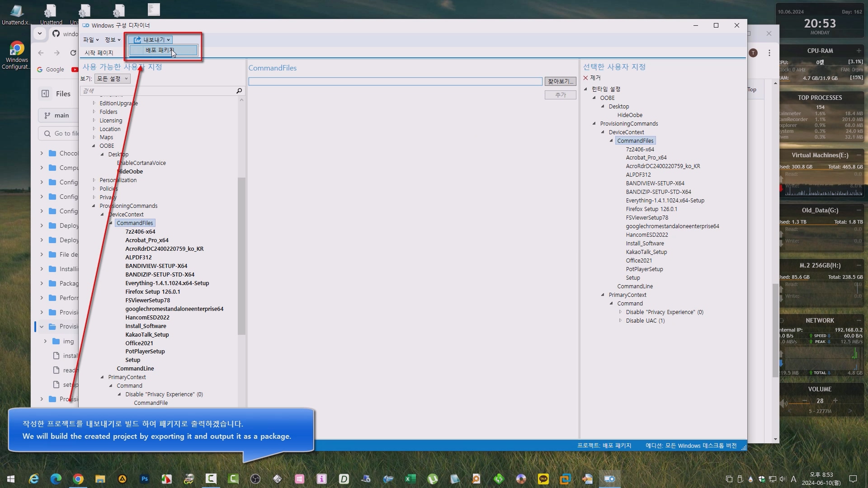The width and height of the screenshot is (868, 488).
Task: Click Windows Configuration Designer taskbar icon
Action: click(609, 479)
